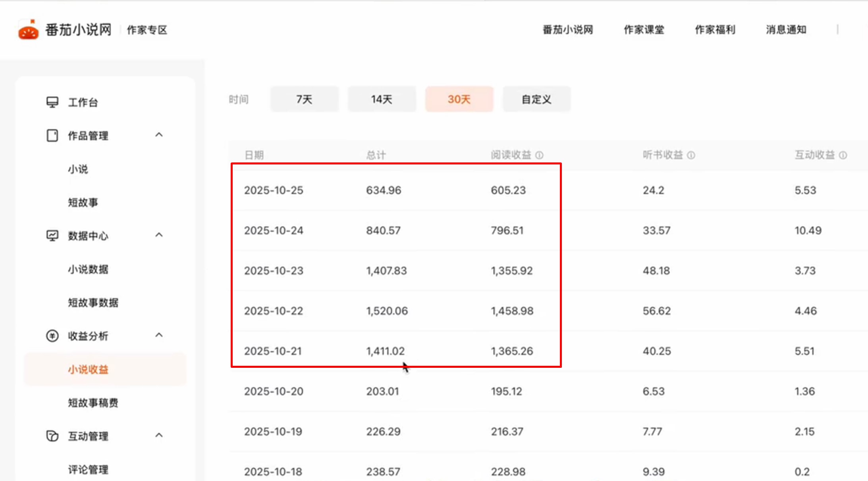Open 消息通知 in the top menu
Viewport: 868px width, 481px height.
[785, 29]
